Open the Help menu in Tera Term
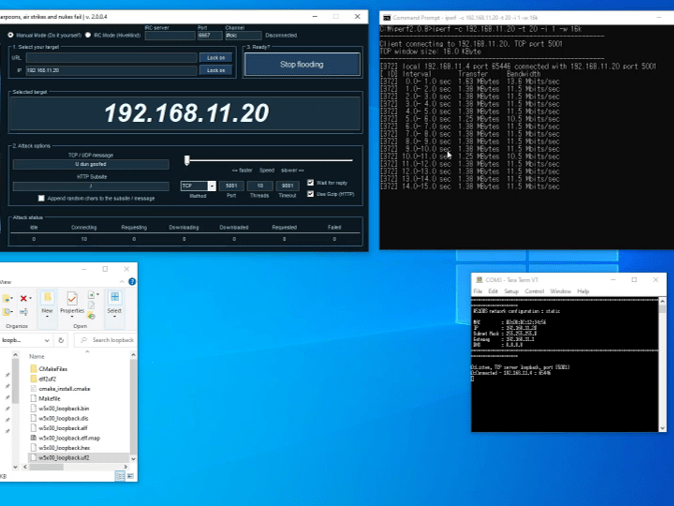674x506 pixels. click(583, 291)
